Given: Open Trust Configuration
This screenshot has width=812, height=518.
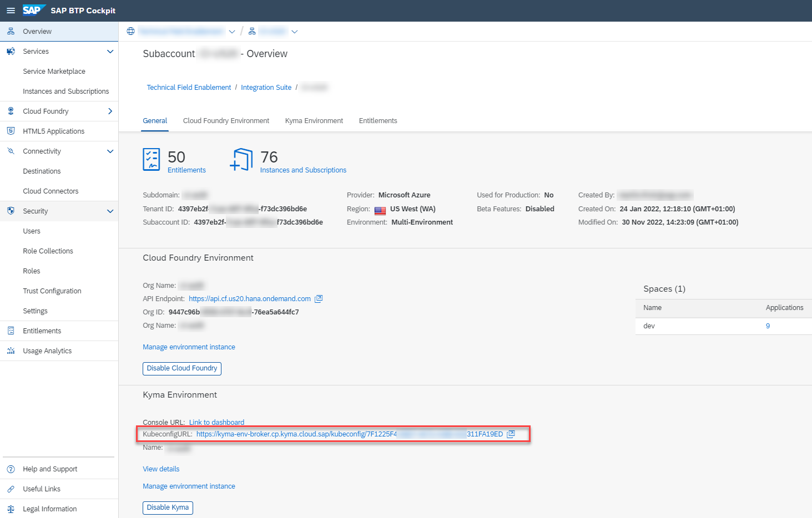Looking at the screenshot, I should click(52, 291).
